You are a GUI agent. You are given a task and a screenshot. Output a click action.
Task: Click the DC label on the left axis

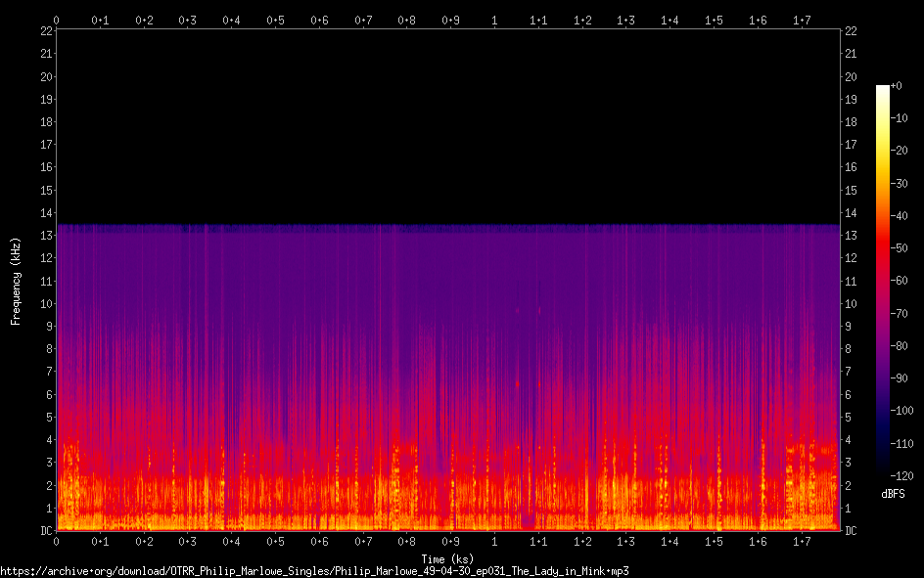click(46, 531)
